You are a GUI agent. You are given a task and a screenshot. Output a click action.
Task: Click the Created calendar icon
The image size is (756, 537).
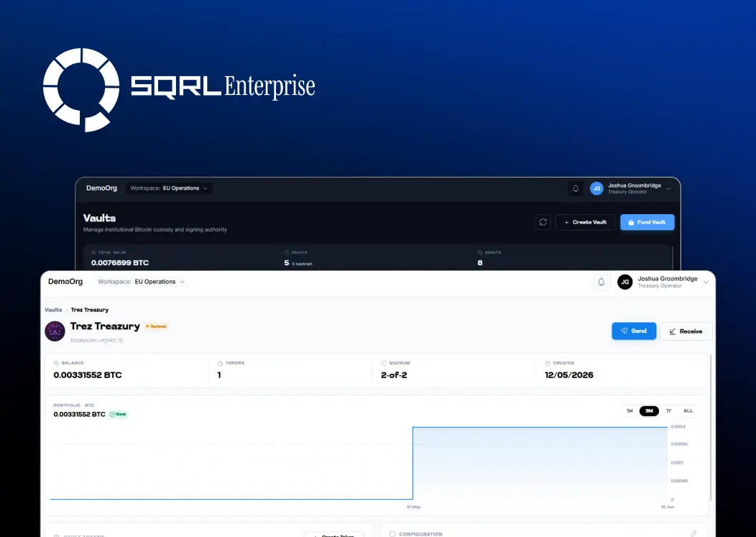547,363
